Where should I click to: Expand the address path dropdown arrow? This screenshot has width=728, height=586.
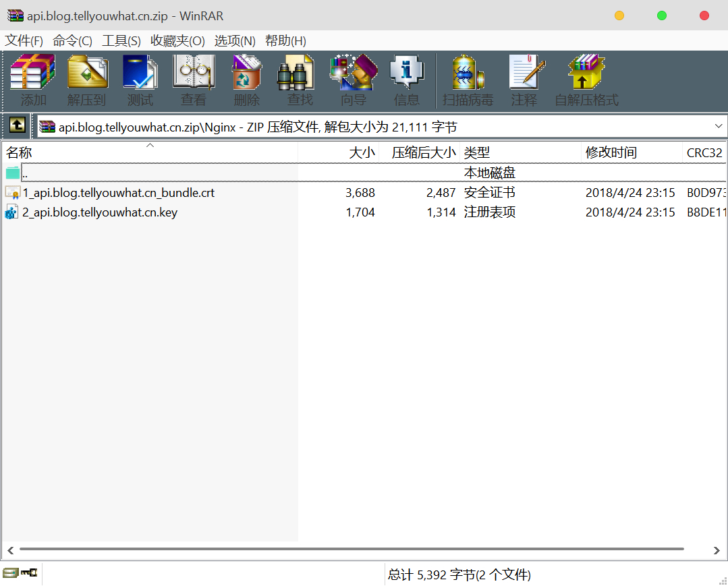pyautogui.click(x=718, y=126)
